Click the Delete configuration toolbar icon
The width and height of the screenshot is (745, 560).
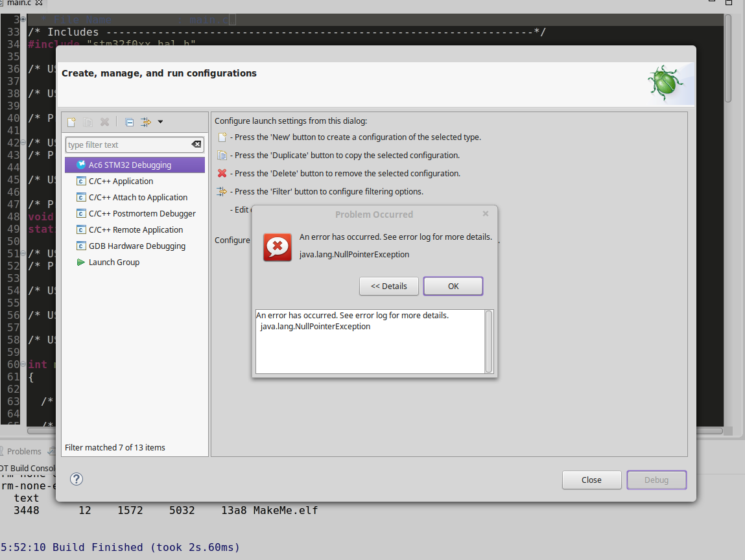pos(104,122)
